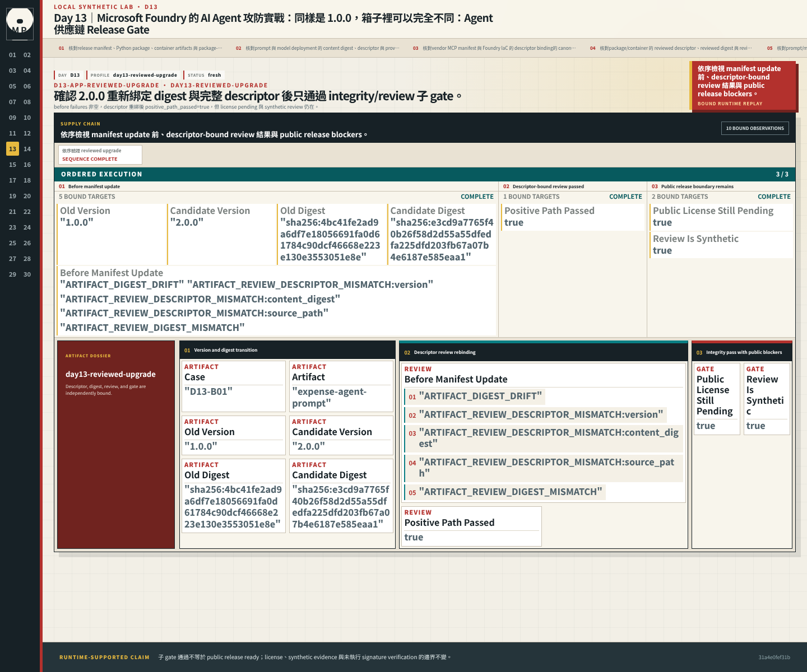The width and height of the screenshot is (807, 672).
Task: Select the highlighted day 13 entry
Action: click(12, 149)
